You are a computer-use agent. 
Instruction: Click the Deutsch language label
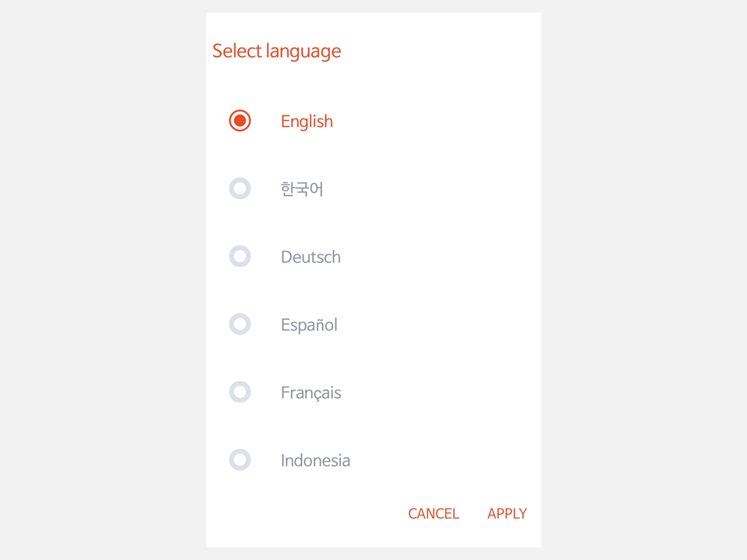310,257
